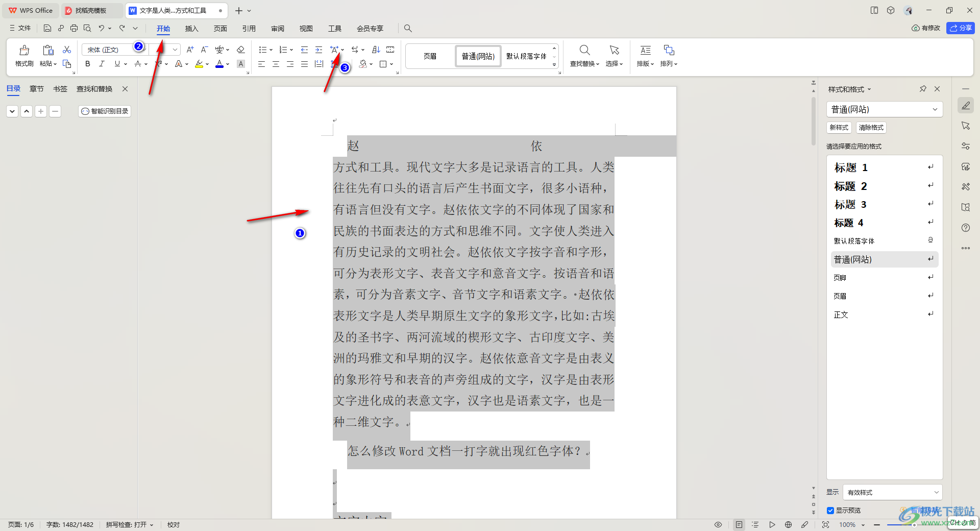This screenshot has height=531, width=980.
Task: Click the Save icon in quick toolbar
Action: (x=47, y=28)
